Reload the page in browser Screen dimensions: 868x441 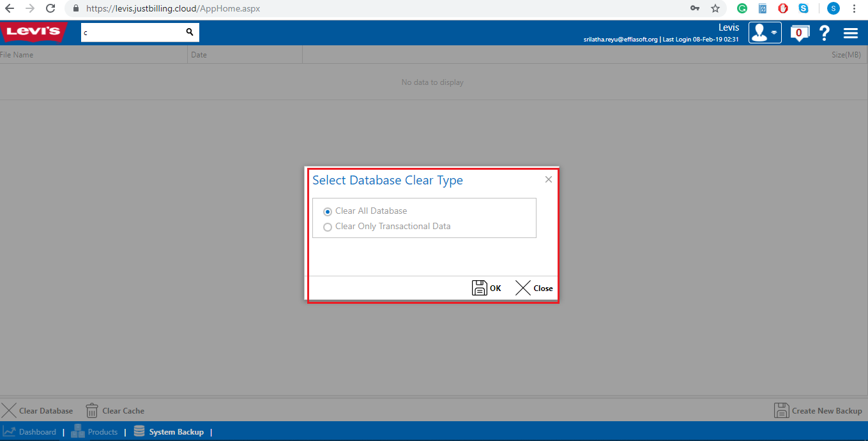[50, 9]
